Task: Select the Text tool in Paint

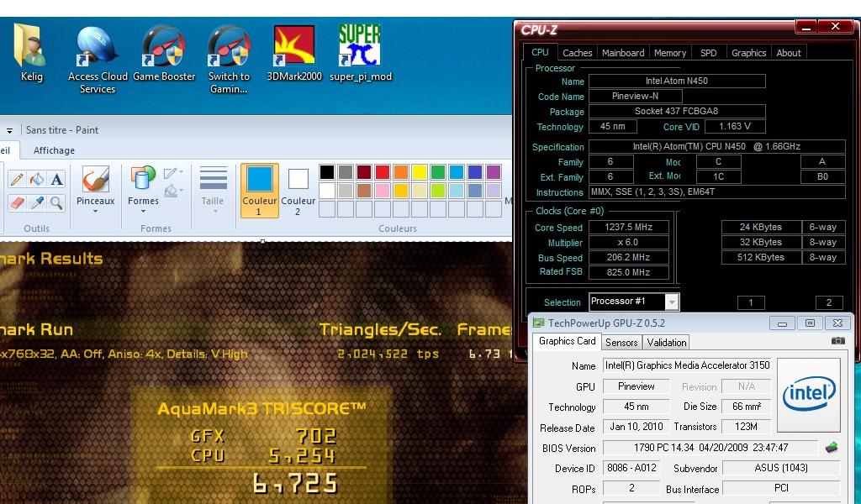Action: [x=56, y=179]
